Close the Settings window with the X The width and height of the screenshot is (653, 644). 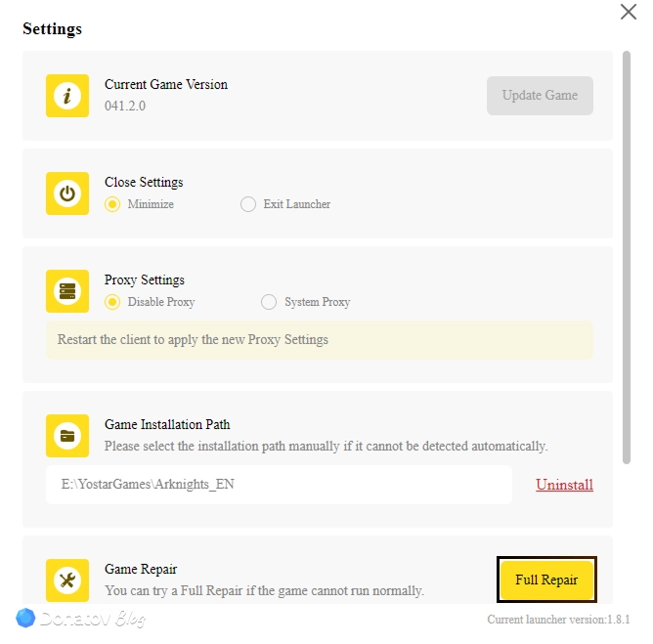[628, 12]
